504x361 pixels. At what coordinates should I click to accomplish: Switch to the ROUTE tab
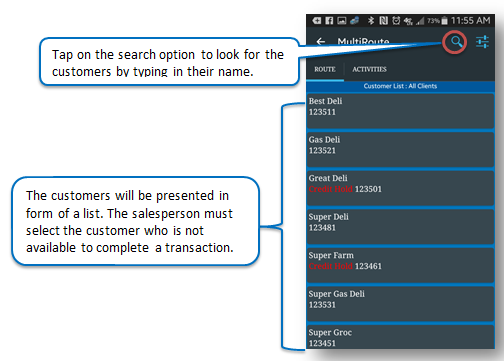(x=325, y=69)
